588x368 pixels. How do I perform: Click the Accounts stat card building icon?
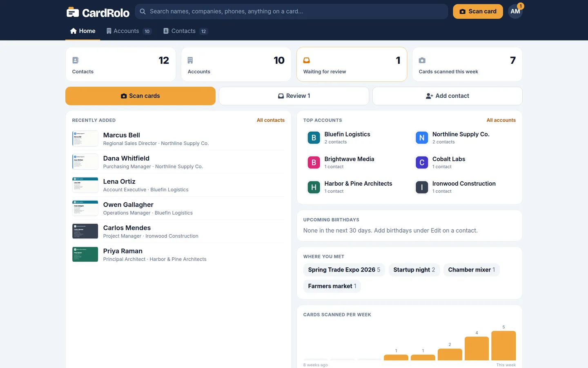190,61
